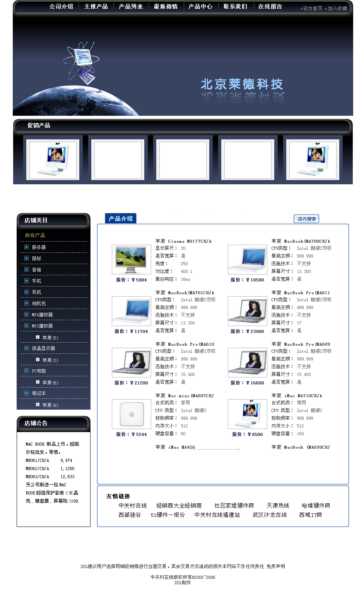364x604 pixels.
Task: Open the 苹果 iMac MA456 title link
Action: tap(175, 447)
